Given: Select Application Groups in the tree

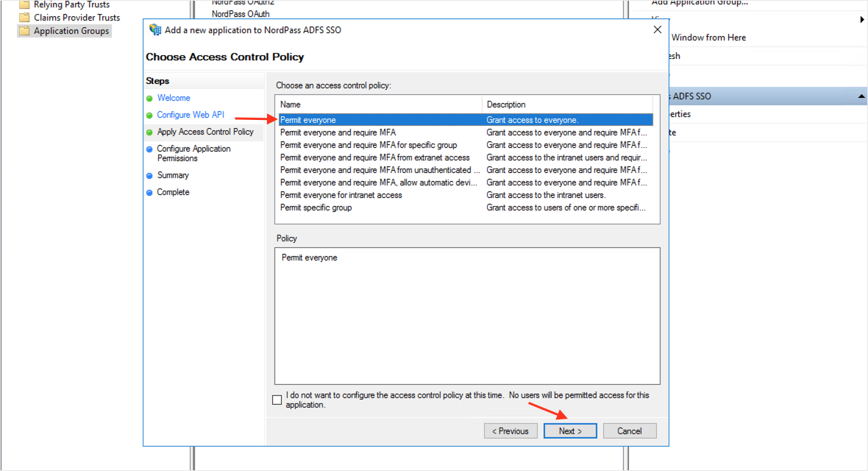Looking at the screenshot, I should tap(71, 30).
